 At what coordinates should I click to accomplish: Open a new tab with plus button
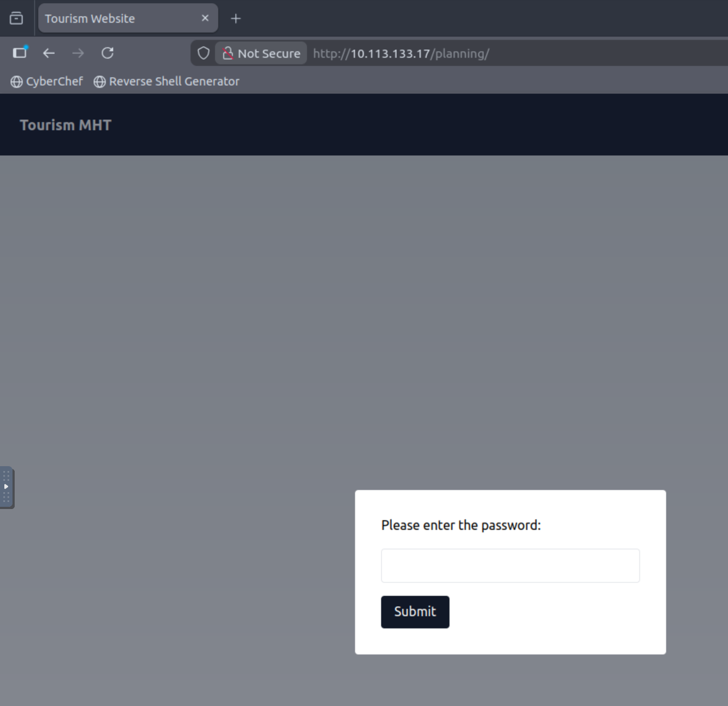[x=236, y=18]
